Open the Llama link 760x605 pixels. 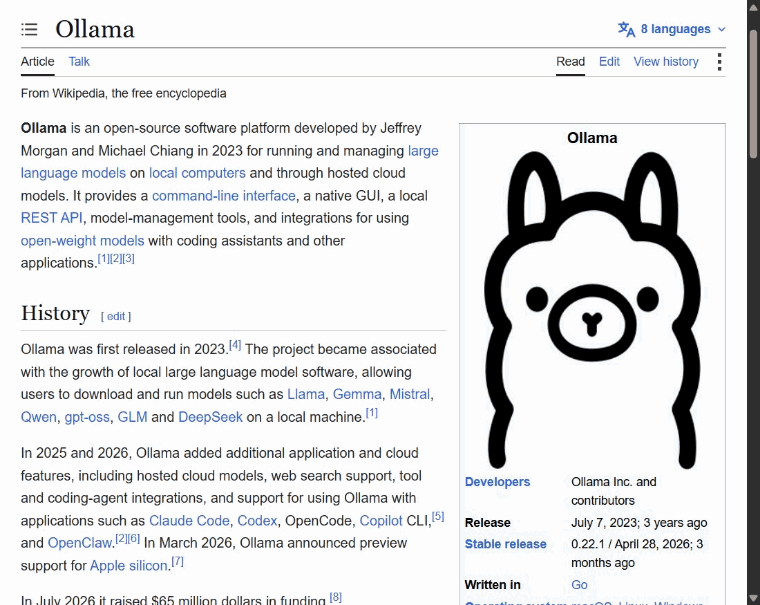click(306, 394)
